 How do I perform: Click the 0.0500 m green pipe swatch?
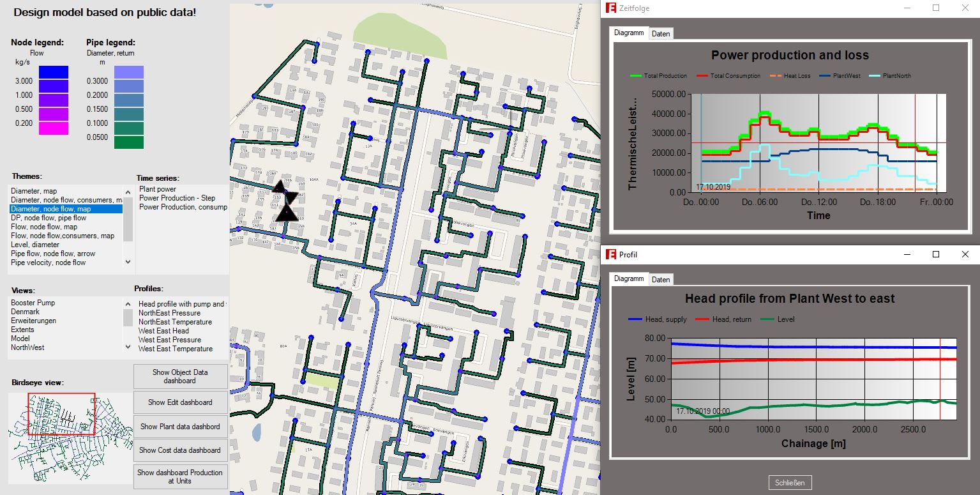pyautogui.click(x=129, y=142)
